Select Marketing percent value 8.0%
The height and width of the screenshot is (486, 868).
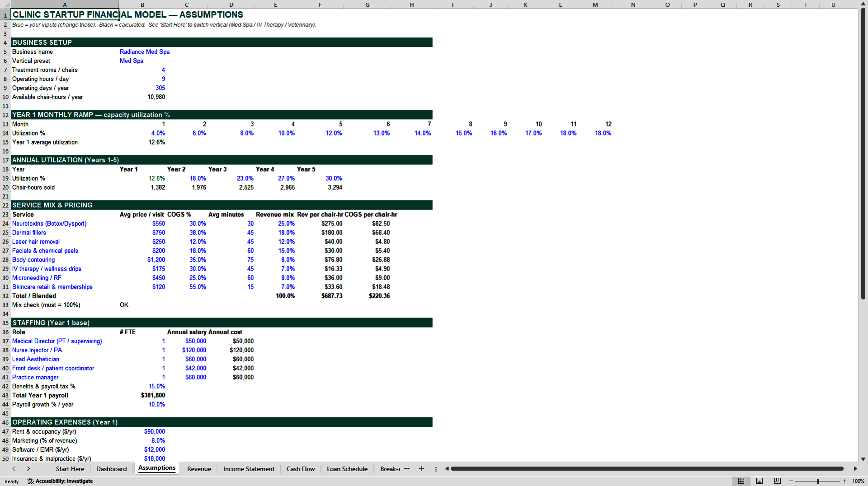[142, 440]
